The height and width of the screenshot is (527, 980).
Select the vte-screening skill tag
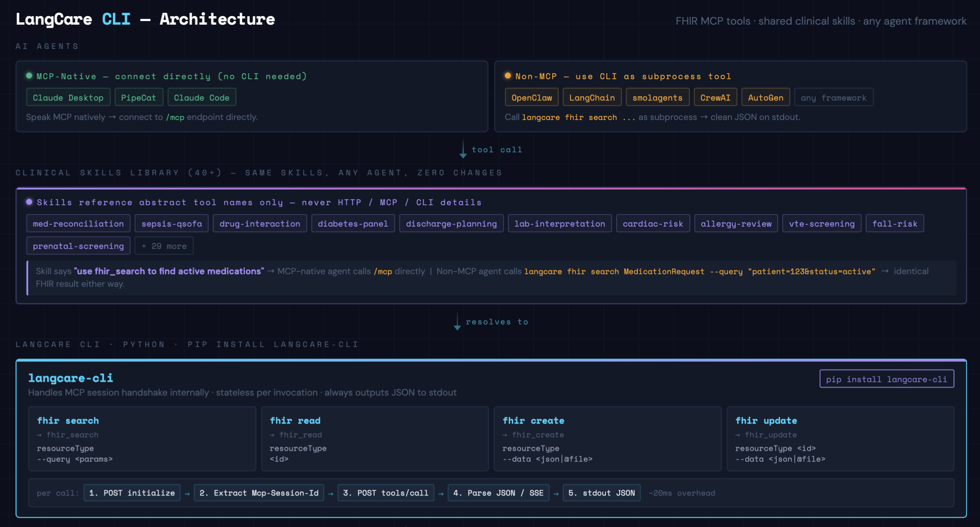click(822, 223)
